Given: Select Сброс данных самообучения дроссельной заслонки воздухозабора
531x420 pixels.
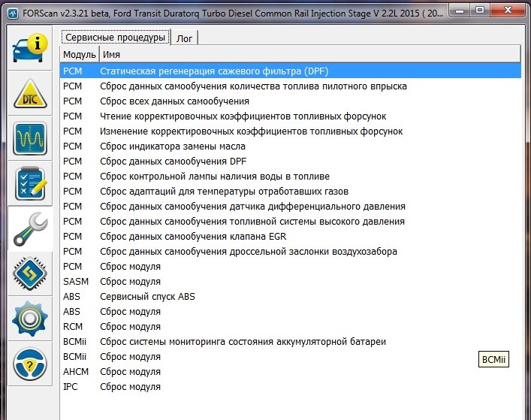Looking at the screenshot, I should 290,252.
